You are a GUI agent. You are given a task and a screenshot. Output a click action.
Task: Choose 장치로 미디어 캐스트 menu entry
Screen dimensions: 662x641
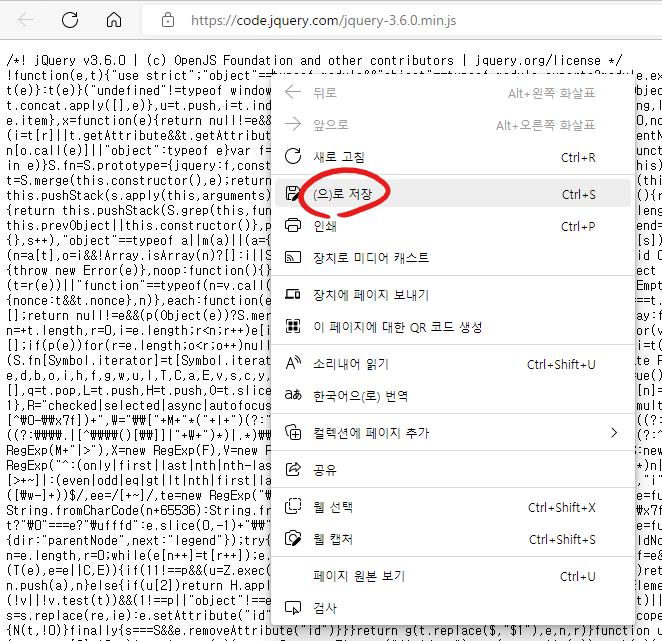click(453, 258)
